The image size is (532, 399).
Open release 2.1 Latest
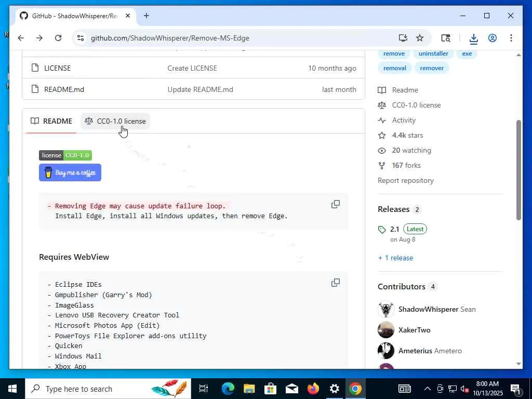403,229
